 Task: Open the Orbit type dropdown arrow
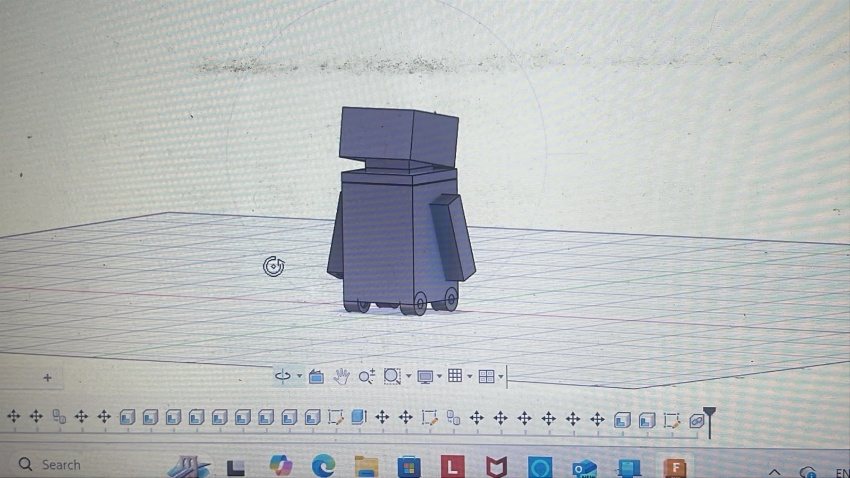point(299,376)
